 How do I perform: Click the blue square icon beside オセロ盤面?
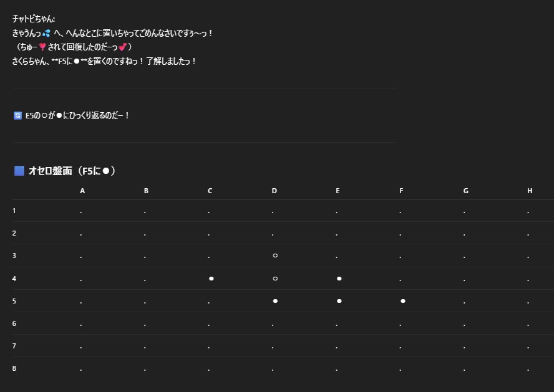point(19,171)
